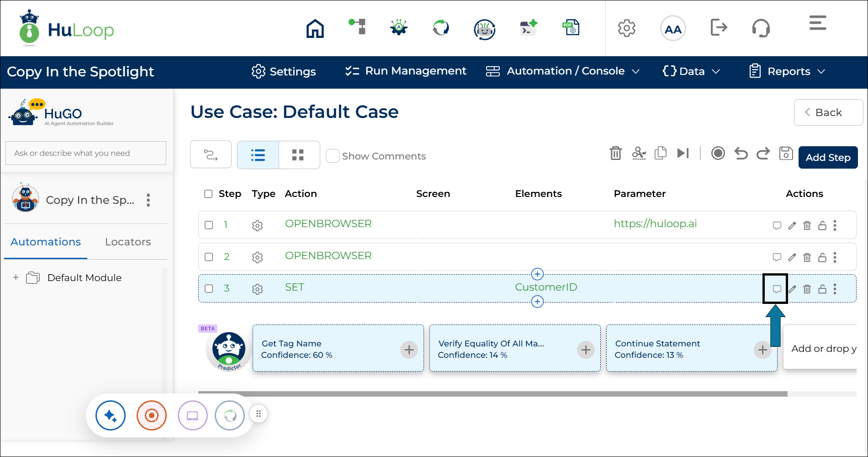This screenshot has width=868, height=457.
Task: Select the checkbox for step 2
Action: point(209,257)
